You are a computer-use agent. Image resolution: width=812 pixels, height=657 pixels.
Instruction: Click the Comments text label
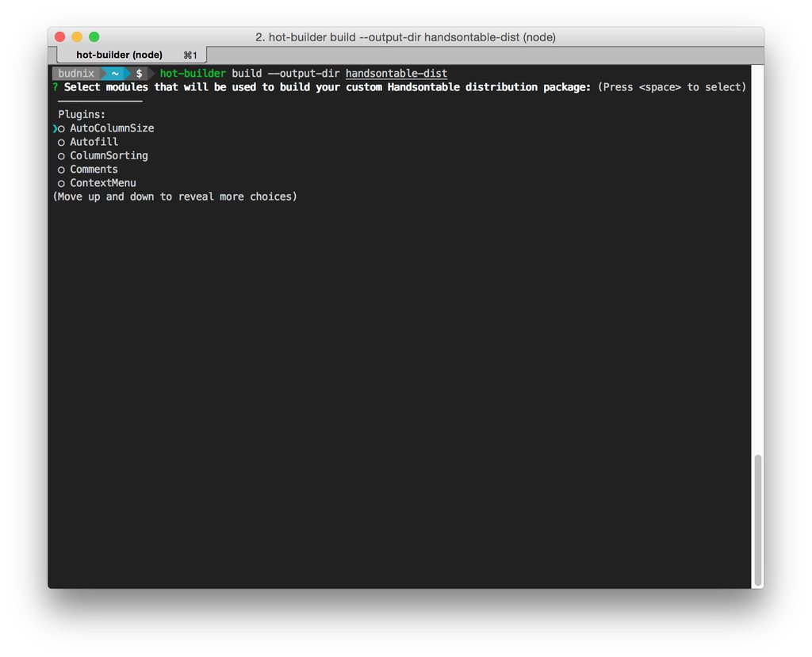(94, 170)
